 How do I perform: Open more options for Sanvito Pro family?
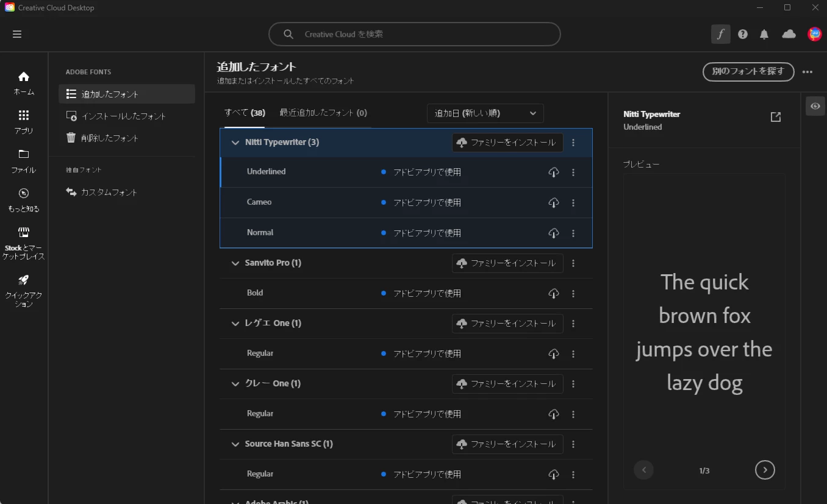[x=573, y=263]
